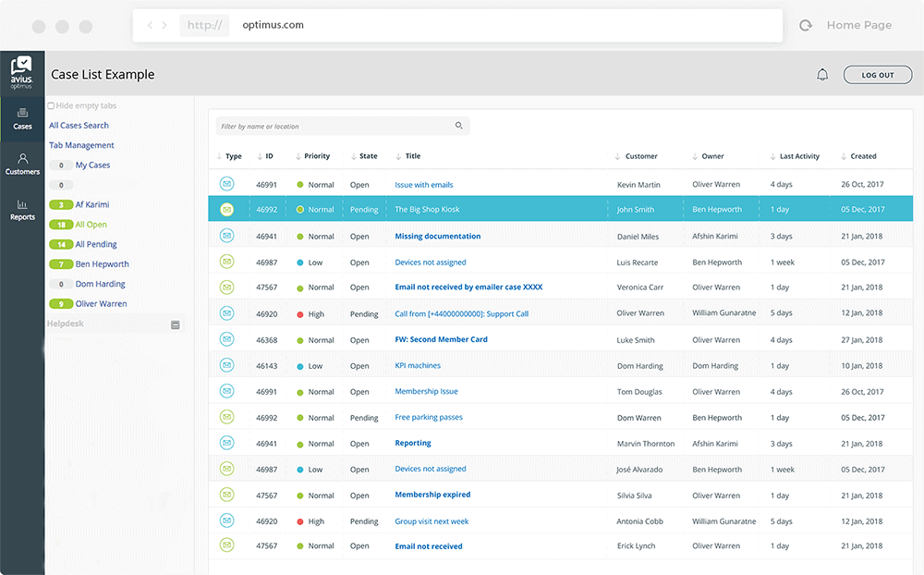
Task: Select the Oliver Warren tab
Action: coord(101,303)
